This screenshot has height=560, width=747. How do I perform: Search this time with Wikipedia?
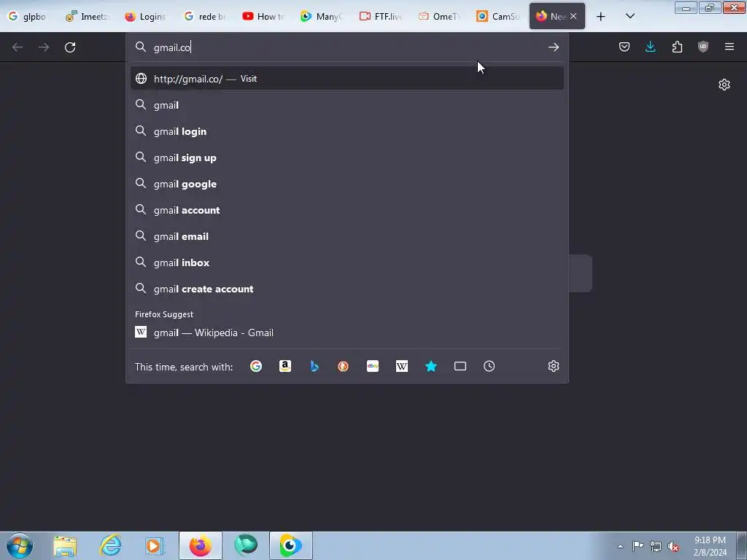402,366
